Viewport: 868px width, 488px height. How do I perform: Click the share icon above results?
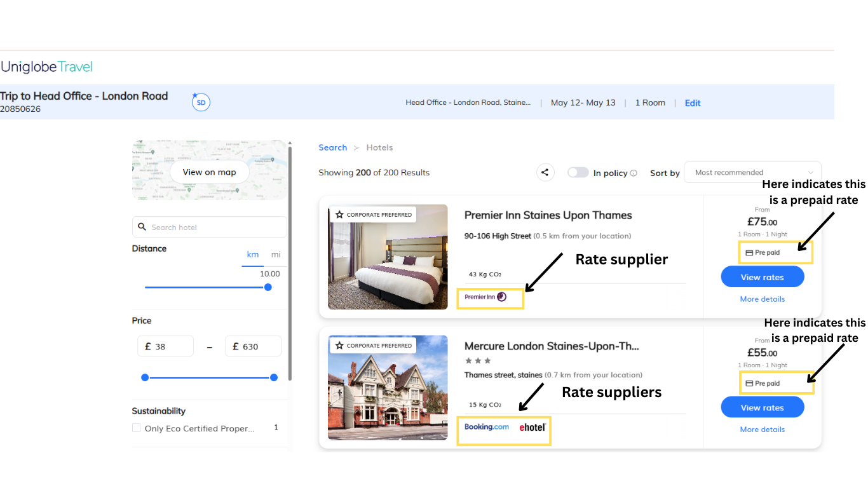pos(545,172)
